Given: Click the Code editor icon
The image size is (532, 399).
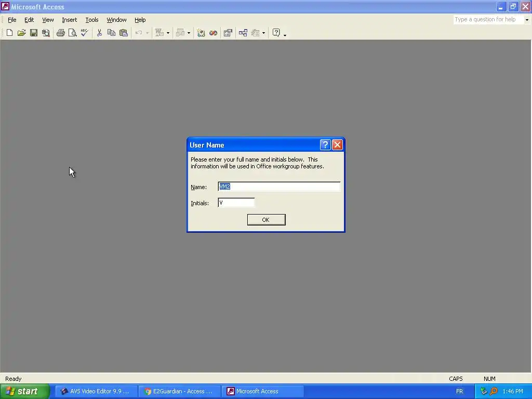Looking at the screenshot, I should click(201, 33).
